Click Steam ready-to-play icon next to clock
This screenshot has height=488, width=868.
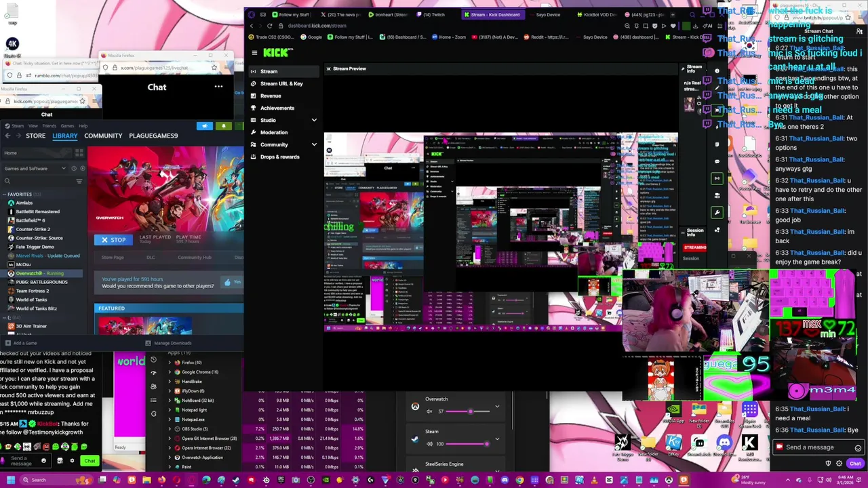(x=83, y=168)
